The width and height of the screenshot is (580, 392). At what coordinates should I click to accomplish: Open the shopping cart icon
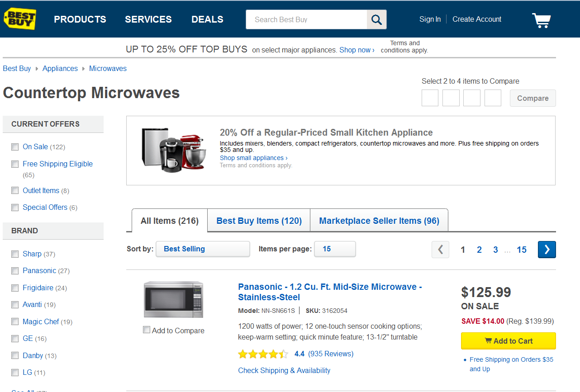tap(541, 20)
